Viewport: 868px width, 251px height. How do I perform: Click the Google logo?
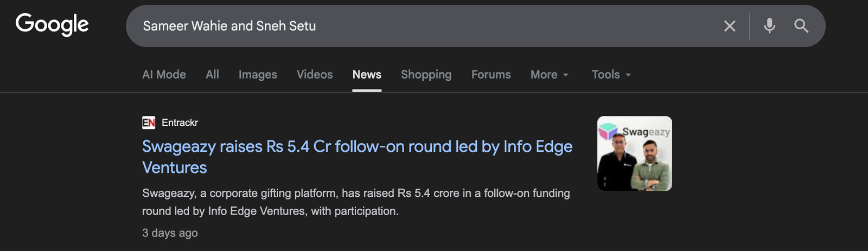[52, 24]
